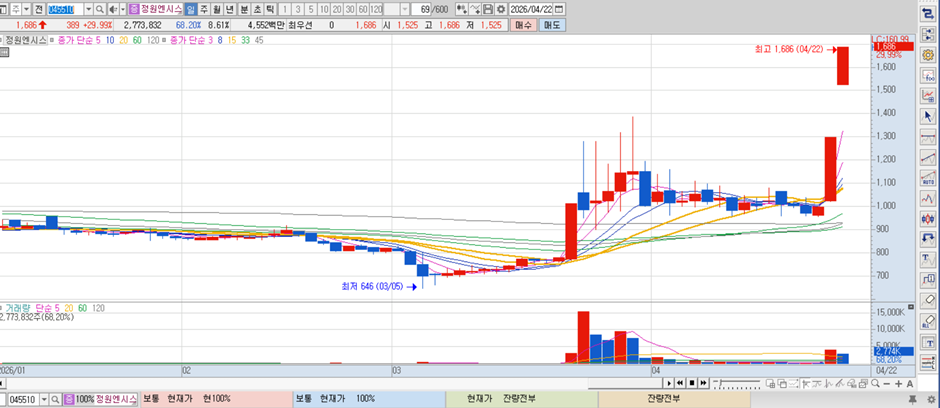Select the 보통 현재가 현100% red tab
This screenshot has height=408, width=940.
click(x=216, y=398)
